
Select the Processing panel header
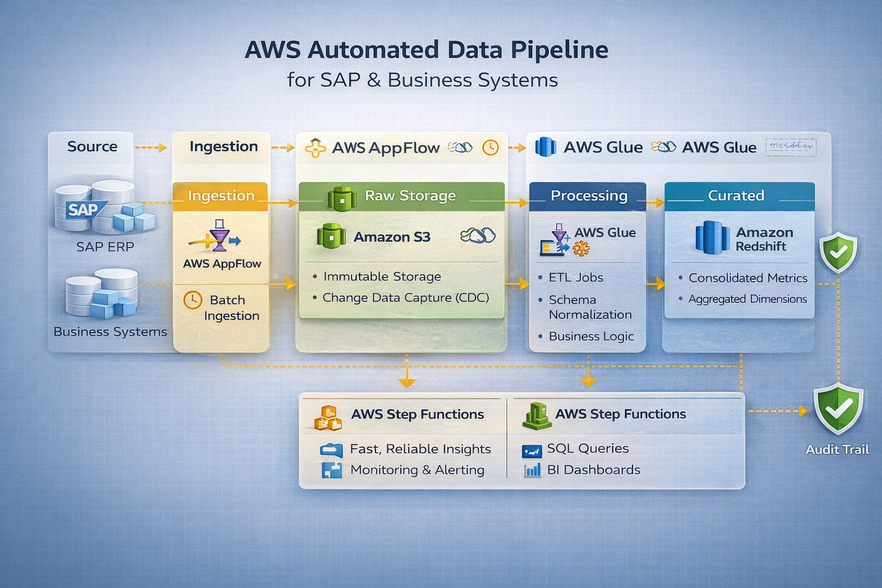pyautogui.click(x=588, y=196)
